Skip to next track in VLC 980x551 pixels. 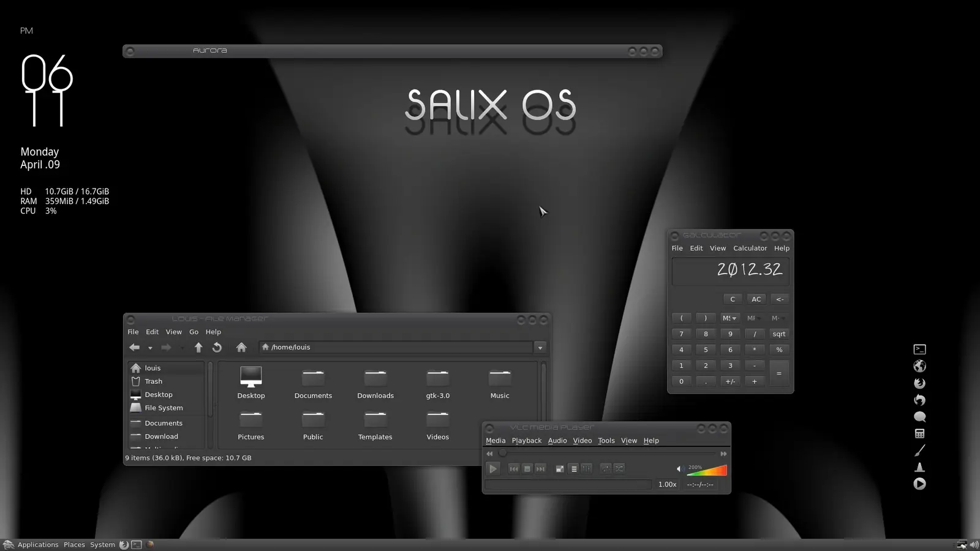pyautogui.click(x=540, y=468)
